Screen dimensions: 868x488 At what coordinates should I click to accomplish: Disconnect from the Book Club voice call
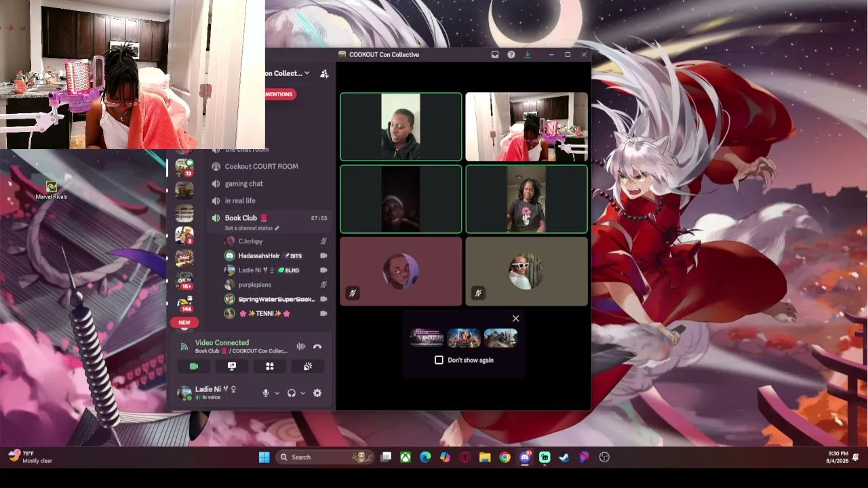point(317,346)
